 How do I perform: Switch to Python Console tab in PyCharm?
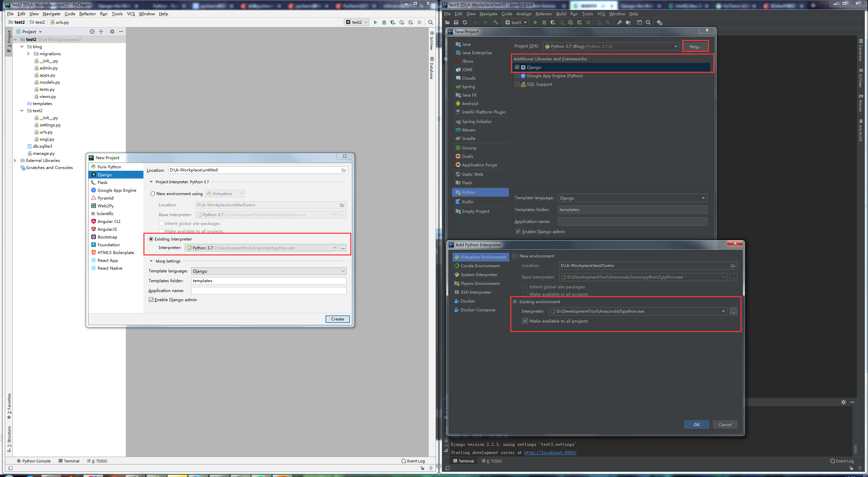pyautogui.click(x=34, y=461)
